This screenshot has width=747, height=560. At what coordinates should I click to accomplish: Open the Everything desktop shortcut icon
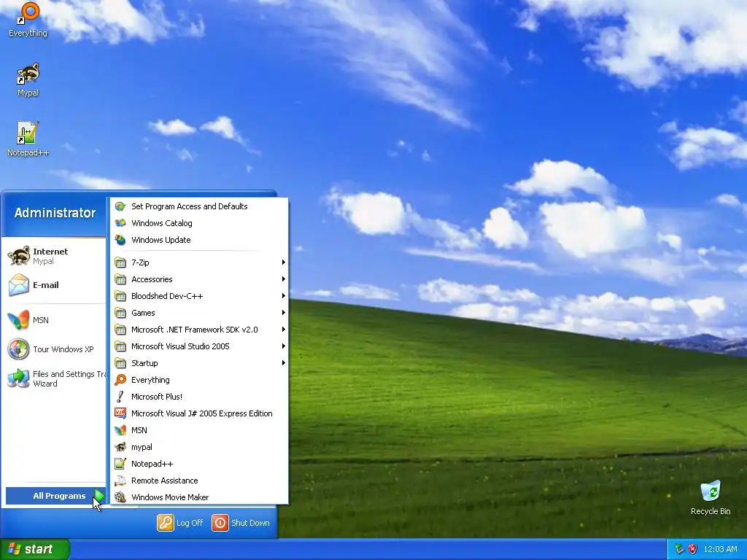(x=28, y=14)
